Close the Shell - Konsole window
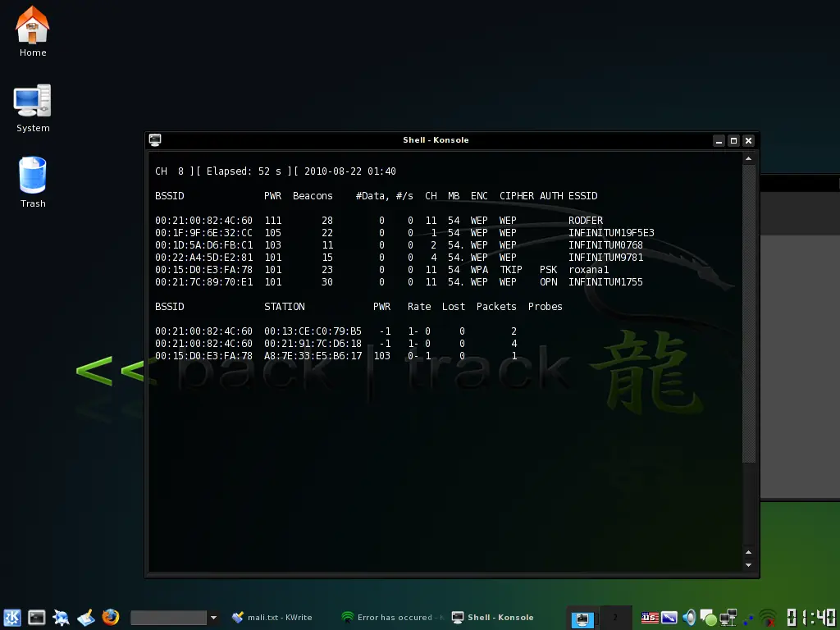Image resolution: width=840 pixels, height=630 pixels. pyautogui.click(x=748, y=140)
